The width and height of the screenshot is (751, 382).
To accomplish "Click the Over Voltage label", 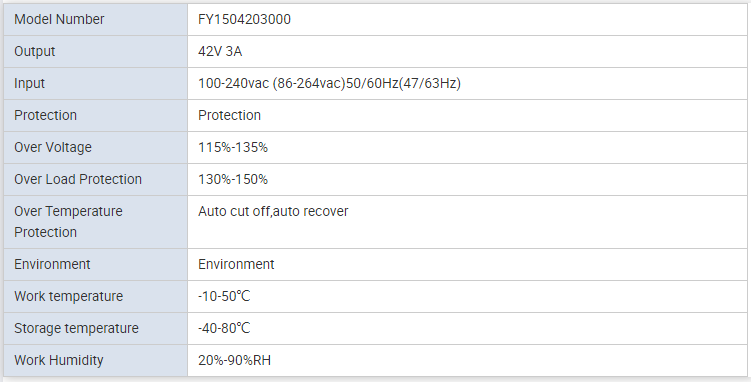I will pyautogui.click(x=53, y=147).
